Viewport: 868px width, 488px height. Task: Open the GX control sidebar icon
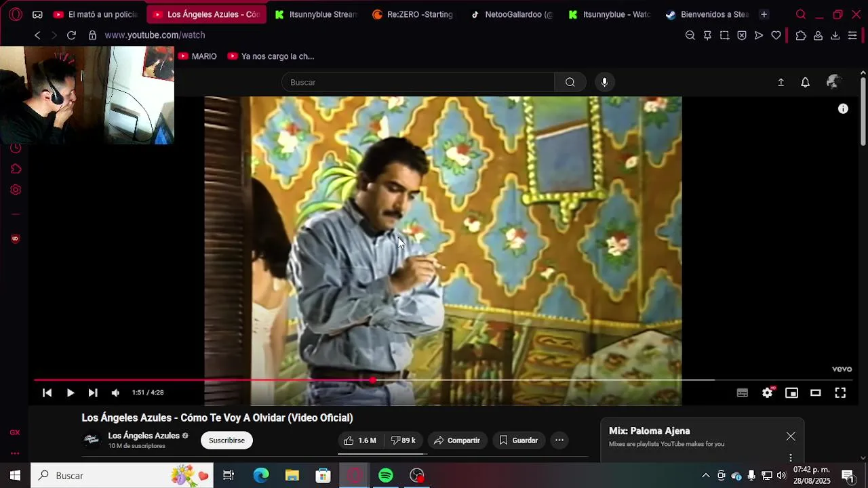coord(15,432)
